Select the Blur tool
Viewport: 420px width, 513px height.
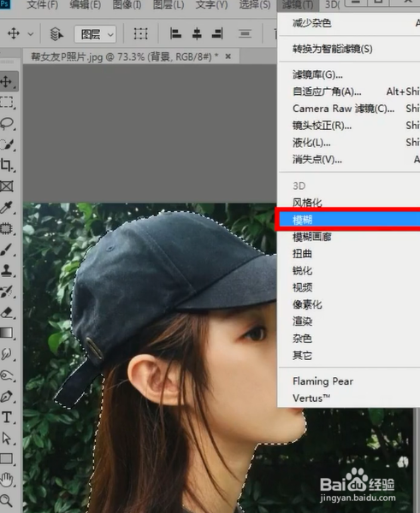tap(7, 354)
